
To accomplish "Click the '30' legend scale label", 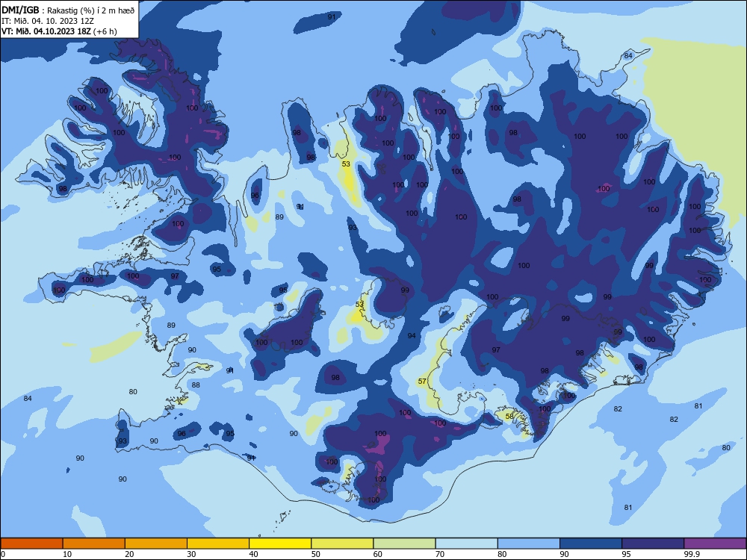I will pos(191,554).
